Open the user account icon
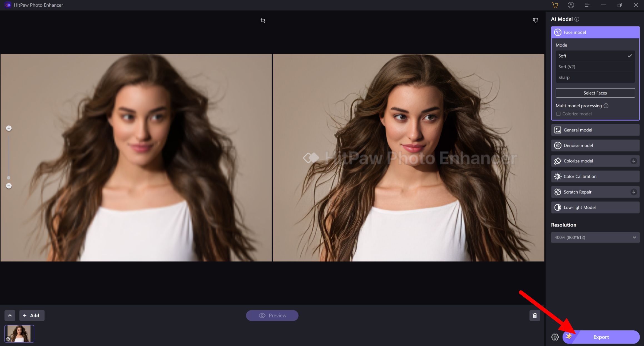 tap(571, 5)
